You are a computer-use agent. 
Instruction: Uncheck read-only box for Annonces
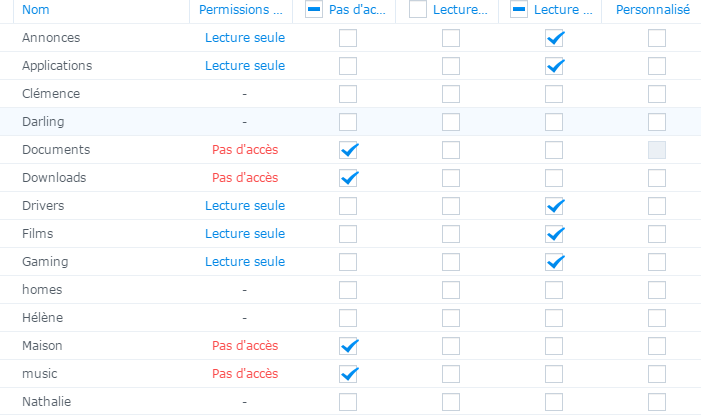[555, 38]
